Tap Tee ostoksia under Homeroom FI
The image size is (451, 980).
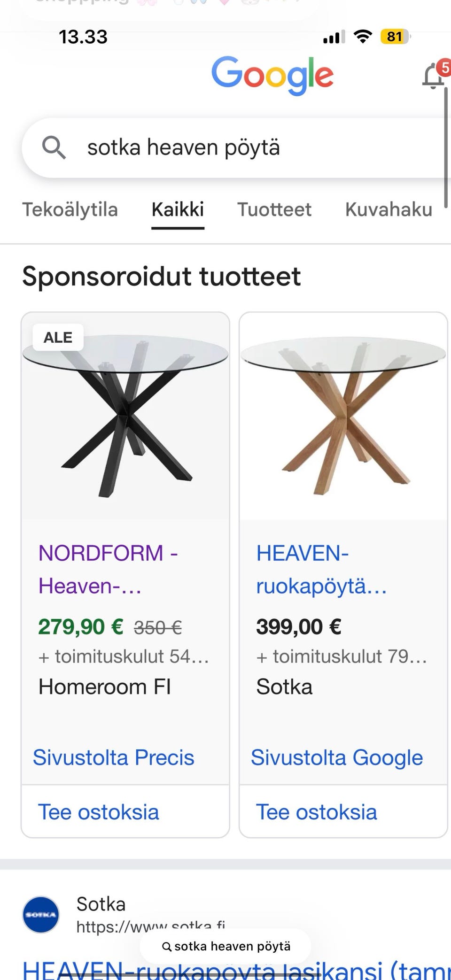[99, 812]
